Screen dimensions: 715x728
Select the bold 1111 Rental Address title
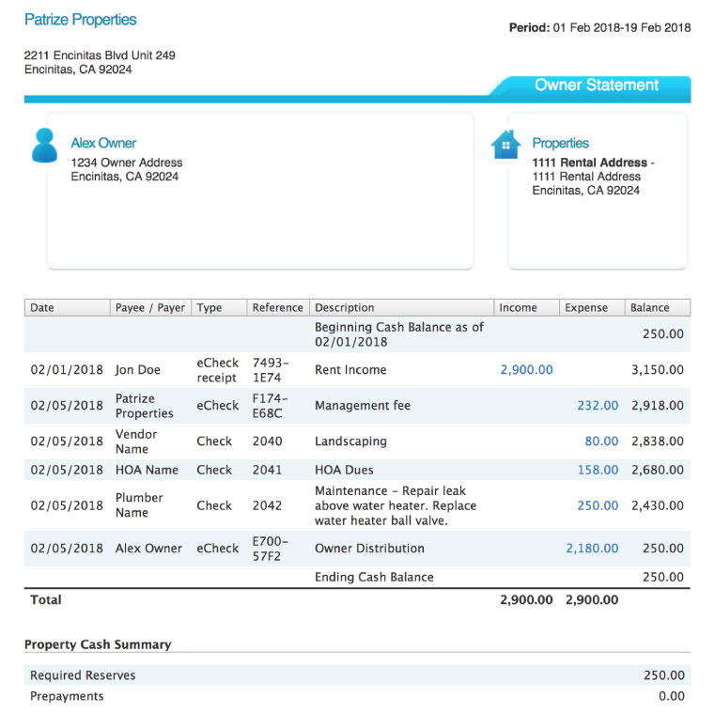pyautogui.click(x=590, y=163)
